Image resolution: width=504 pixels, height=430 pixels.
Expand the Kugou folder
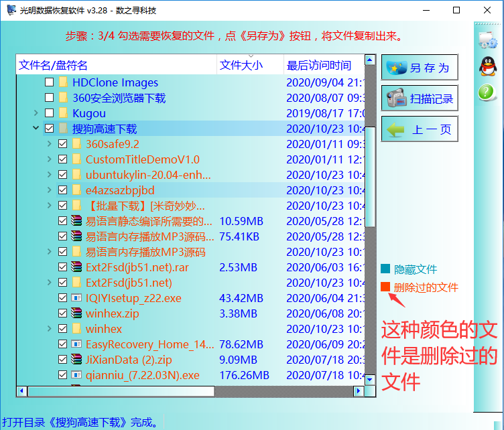36,113
